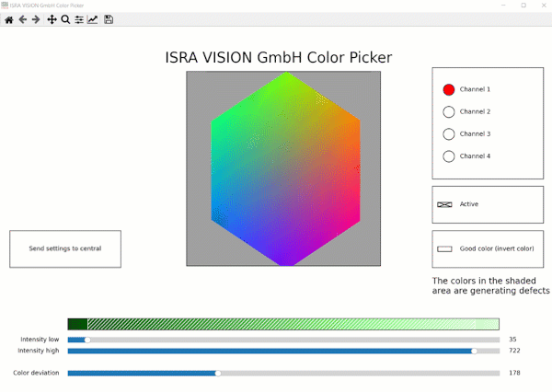Activate the Zoom magnifier tool
The height and width of the screenshot is (392, 552).
(x=65, y=19)
